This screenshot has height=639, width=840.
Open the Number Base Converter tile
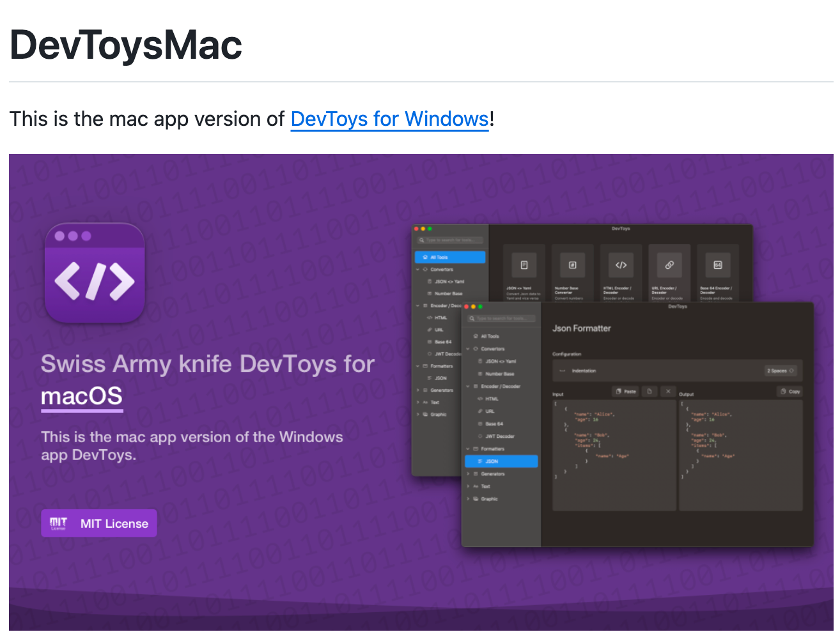coord(572,273)
